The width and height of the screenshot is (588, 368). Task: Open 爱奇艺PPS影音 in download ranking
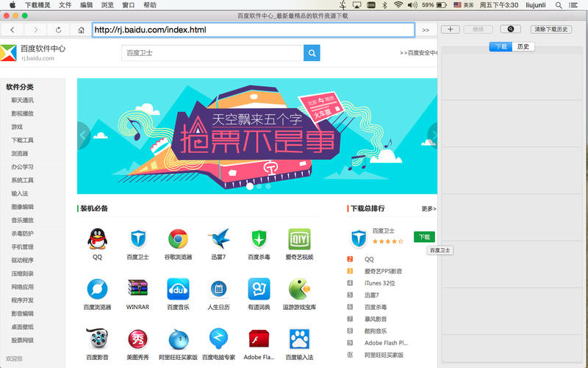click(x=383, y=271)
